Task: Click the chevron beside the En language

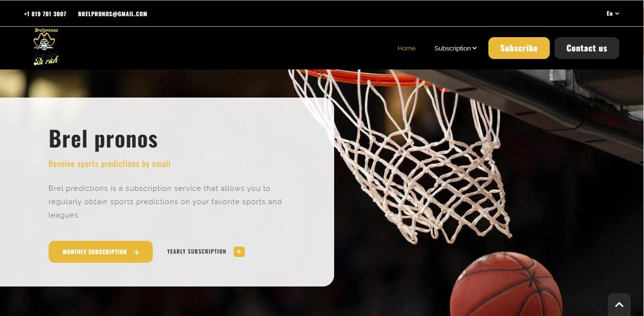Action: pos(617,14)
